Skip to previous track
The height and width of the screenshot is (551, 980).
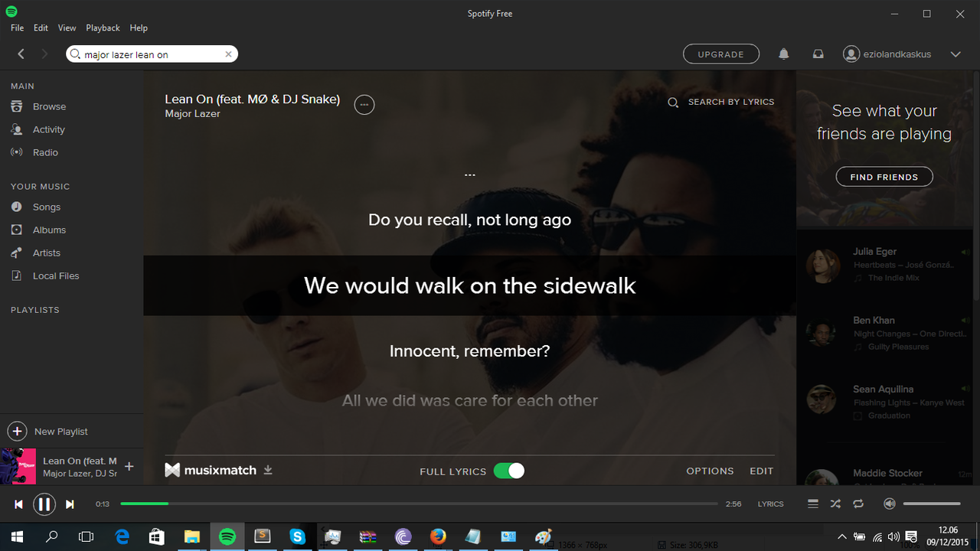[x=19, y=504]
